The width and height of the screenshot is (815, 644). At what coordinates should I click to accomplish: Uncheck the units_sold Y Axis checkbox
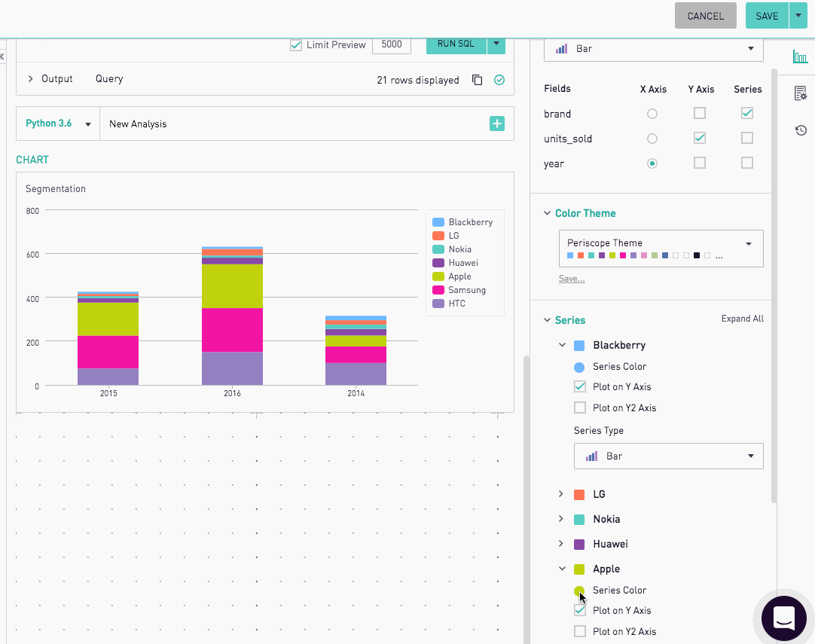coord(700,139)
